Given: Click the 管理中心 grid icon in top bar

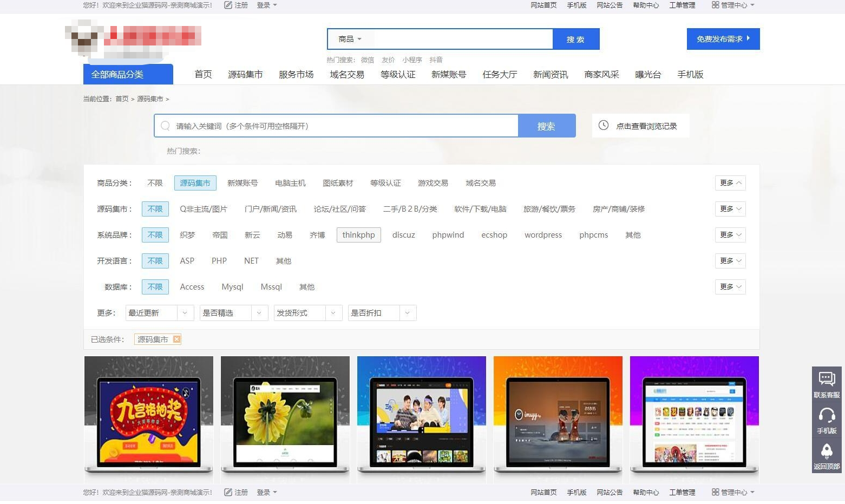Looking at the screenshot, I should point(715,5).
